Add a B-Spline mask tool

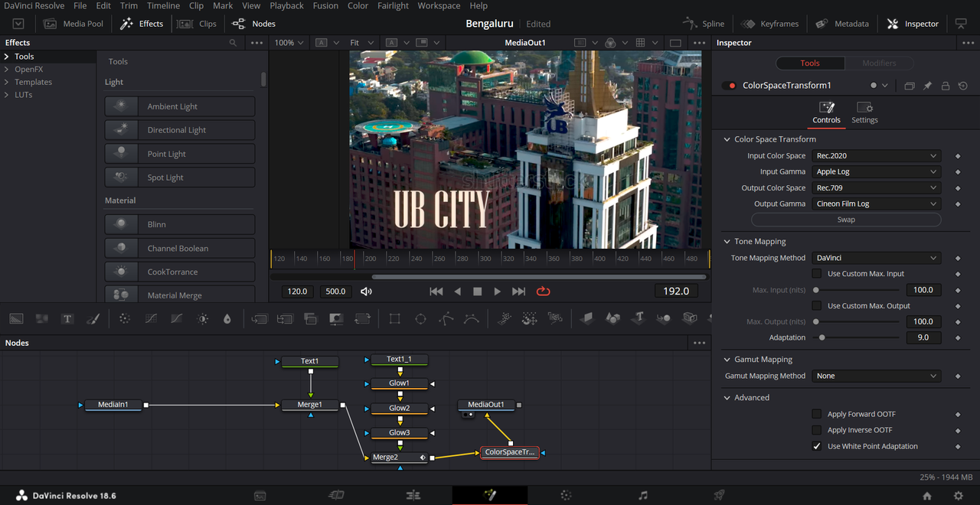pos(472,319)
